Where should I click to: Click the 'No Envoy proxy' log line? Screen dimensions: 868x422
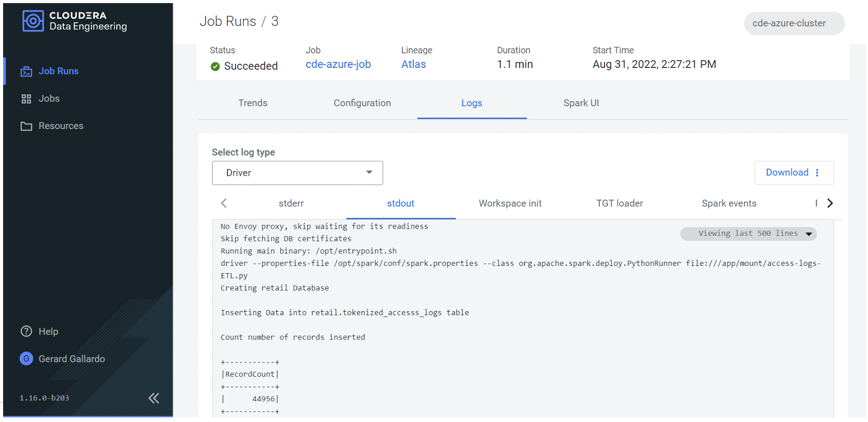click(325, 227)
